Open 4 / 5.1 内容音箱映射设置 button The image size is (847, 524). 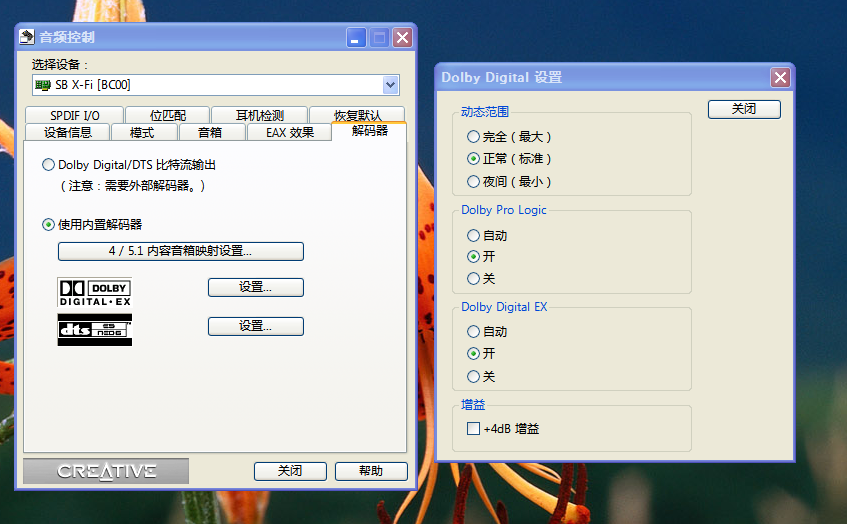[x=180, y=251]
